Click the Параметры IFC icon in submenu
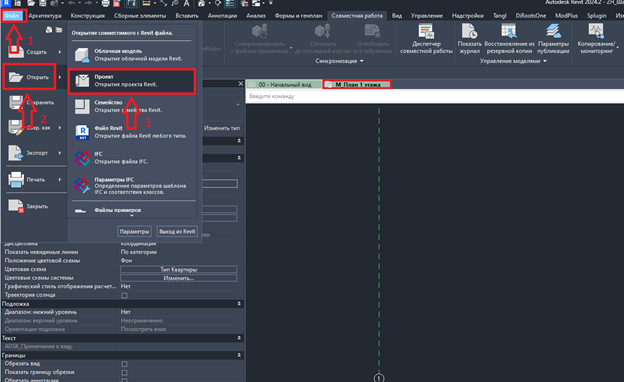This screenshot has height=382, width=624. click(82, 185)
